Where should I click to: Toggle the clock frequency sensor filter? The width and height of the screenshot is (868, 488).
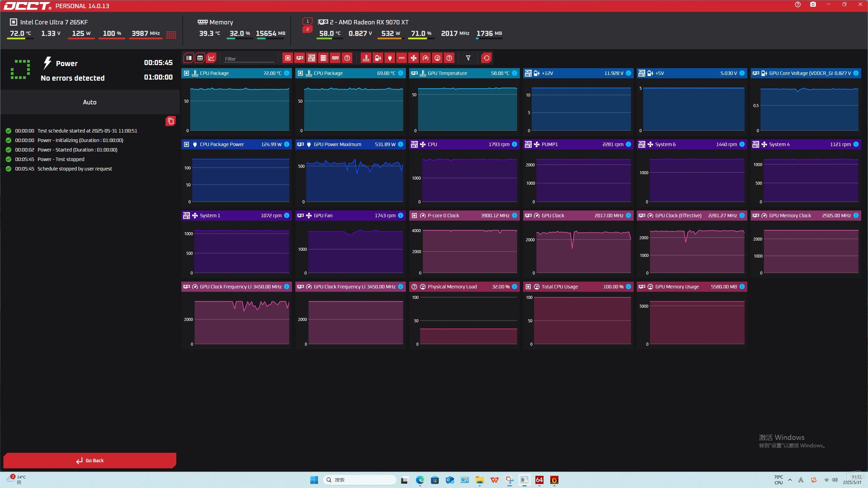[x=426, y=58]
